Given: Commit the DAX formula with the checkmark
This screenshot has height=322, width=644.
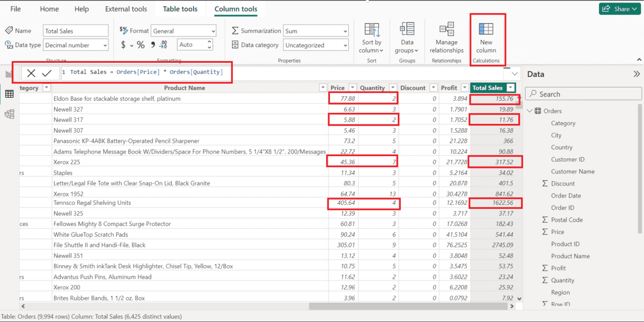Looking at the screenshot, I should tap(47, 72).
